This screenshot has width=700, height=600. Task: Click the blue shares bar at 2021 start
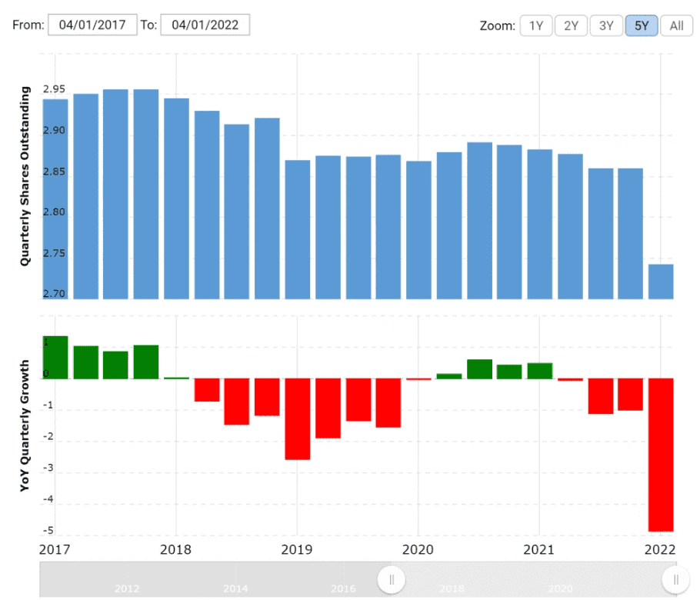pos(539,223)
